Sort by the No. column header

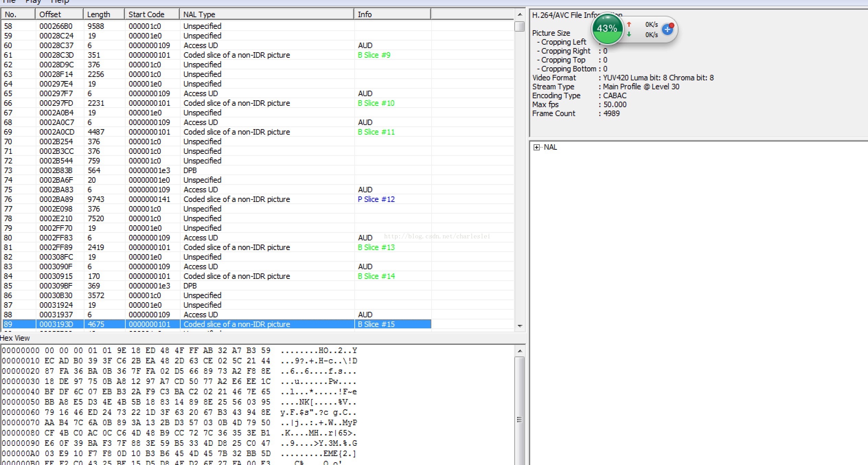coord(19,14)
